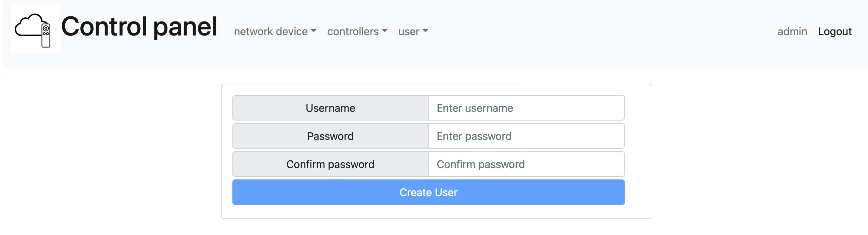Click the Username label box

(330, 108)
